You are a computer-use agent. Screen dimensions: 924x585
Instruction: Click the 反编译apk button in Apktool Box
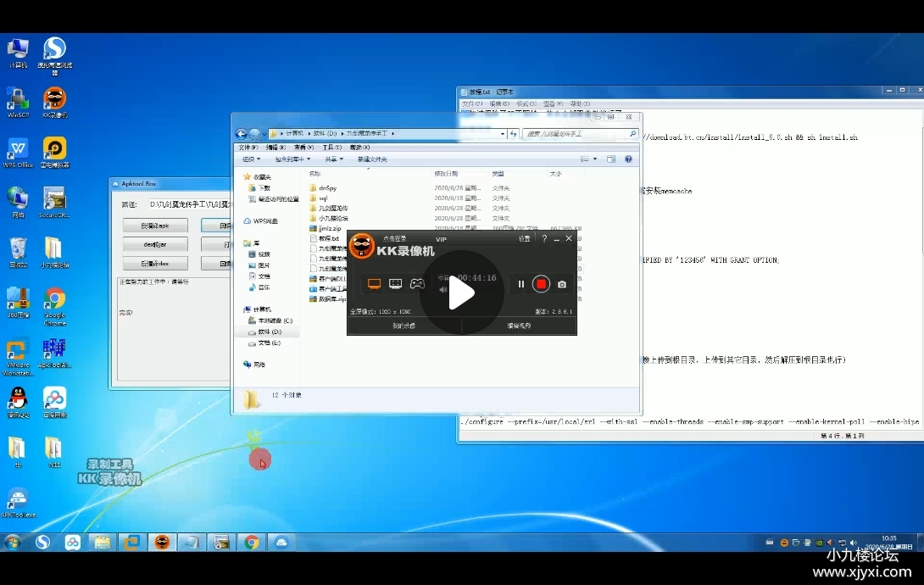[155, 226]
